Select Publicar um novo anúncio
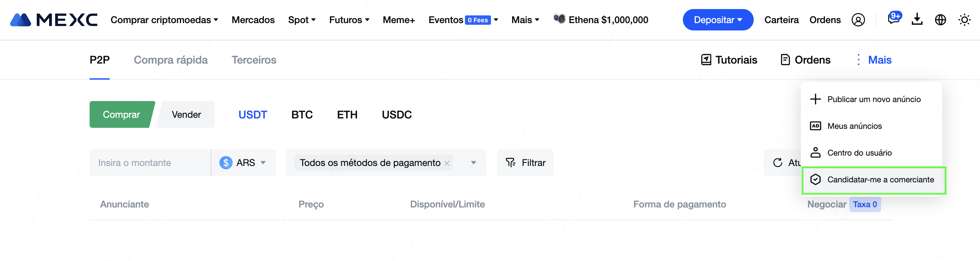Viewport: 980px width, 261px height. click(x=873, y=99)
